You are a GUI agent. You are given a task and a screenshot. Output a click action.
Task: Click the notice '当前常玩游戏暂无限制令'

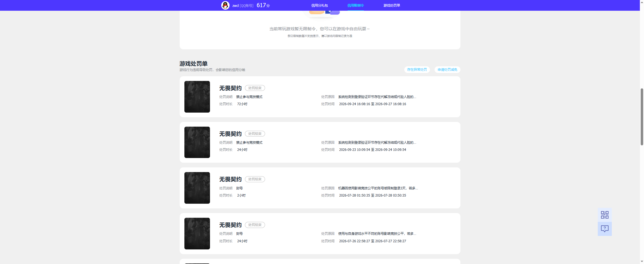click(x=292, y=29)
